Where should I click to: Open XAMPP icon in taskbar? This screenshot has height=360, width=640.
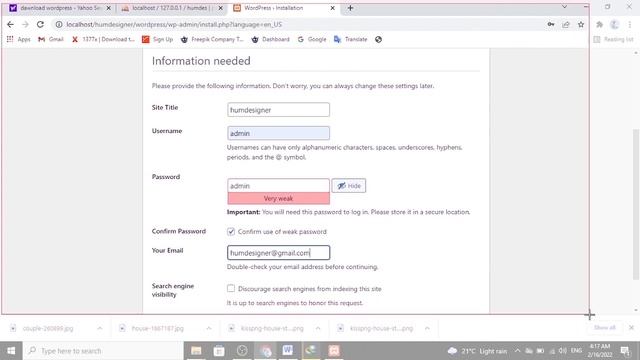[x=334, y=351]
